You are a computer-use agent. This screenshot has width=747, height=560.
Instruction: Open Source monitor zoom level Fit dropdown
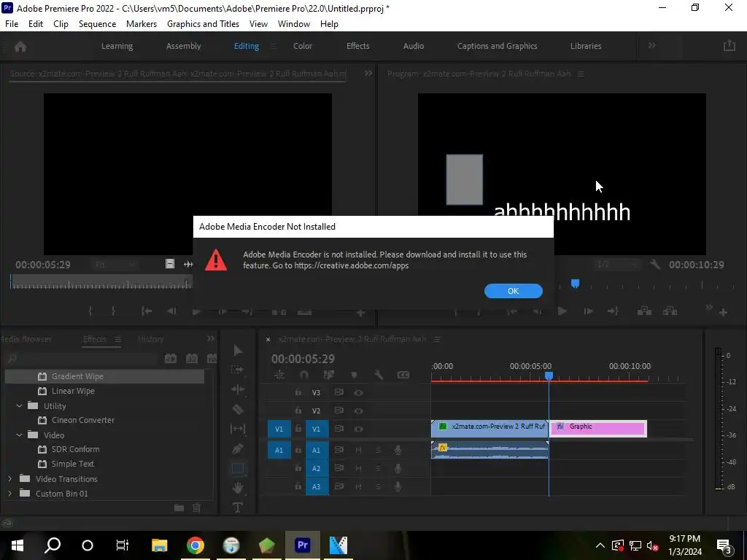point(115,265)
